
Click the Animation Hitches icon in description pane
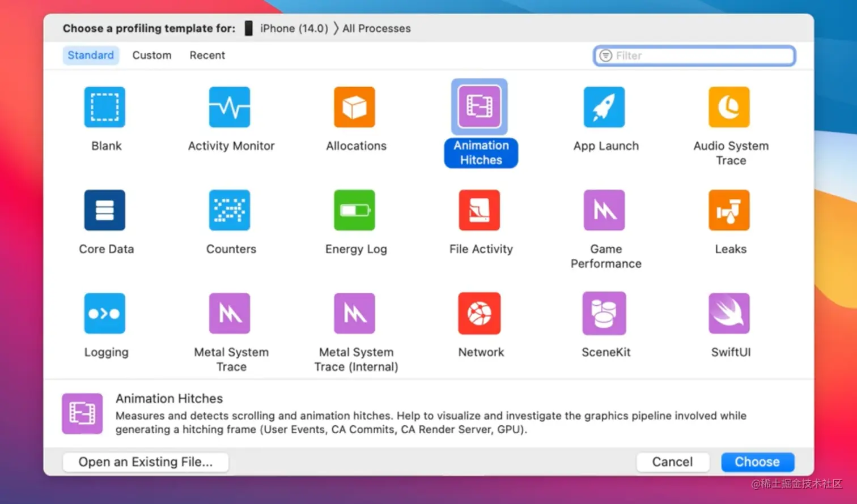click(x=82, y=413)
